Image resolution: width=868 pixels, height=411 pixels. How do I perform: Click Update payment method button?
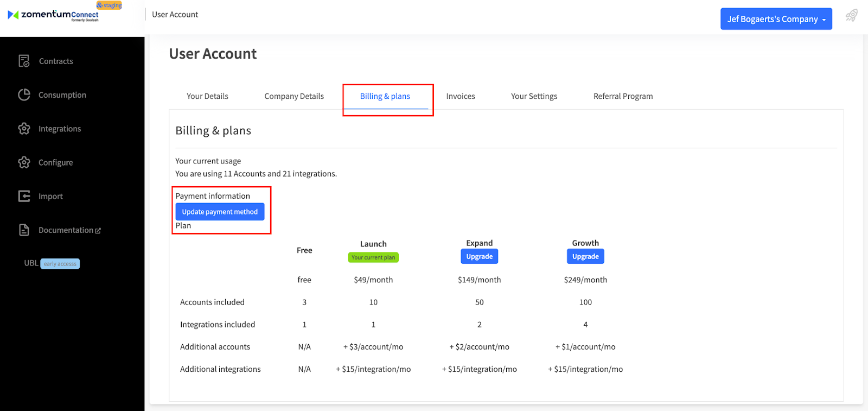(220, 212)
